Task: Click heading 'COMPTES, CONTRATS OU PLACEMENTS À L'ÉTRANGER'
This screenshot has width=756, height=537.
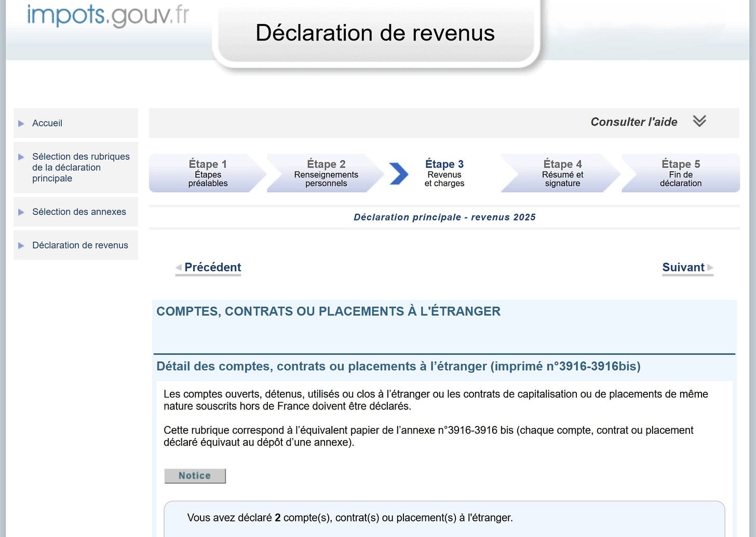Action: click(x=329, y=311)
